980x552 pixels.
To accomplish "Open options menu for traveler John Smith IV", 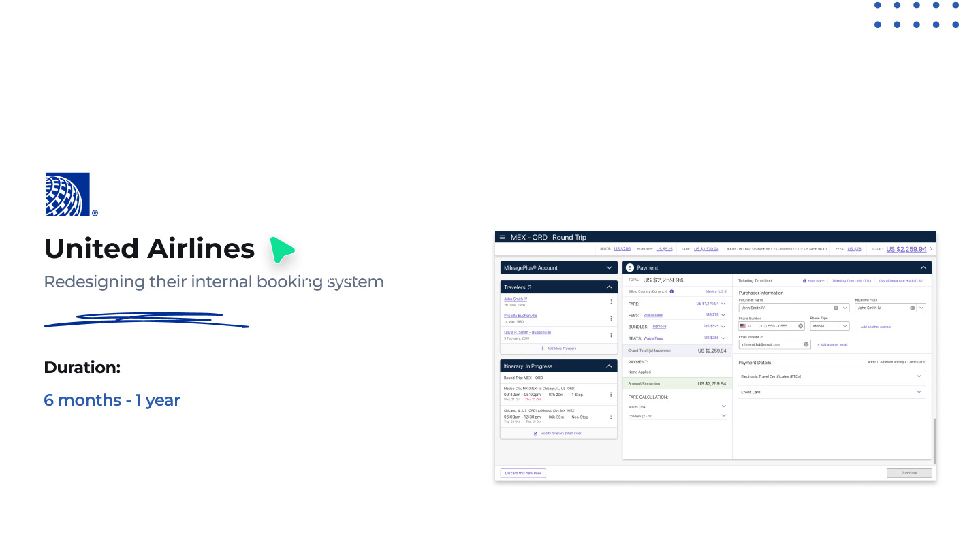I will pos(611,302).
